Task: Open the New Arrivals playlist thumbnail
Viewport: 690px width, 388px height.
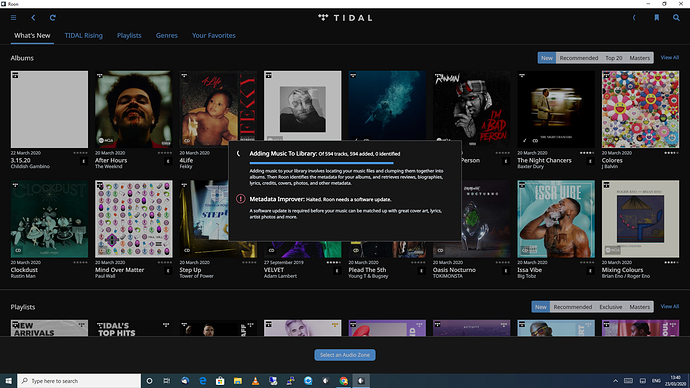Action: pos(49,328)
